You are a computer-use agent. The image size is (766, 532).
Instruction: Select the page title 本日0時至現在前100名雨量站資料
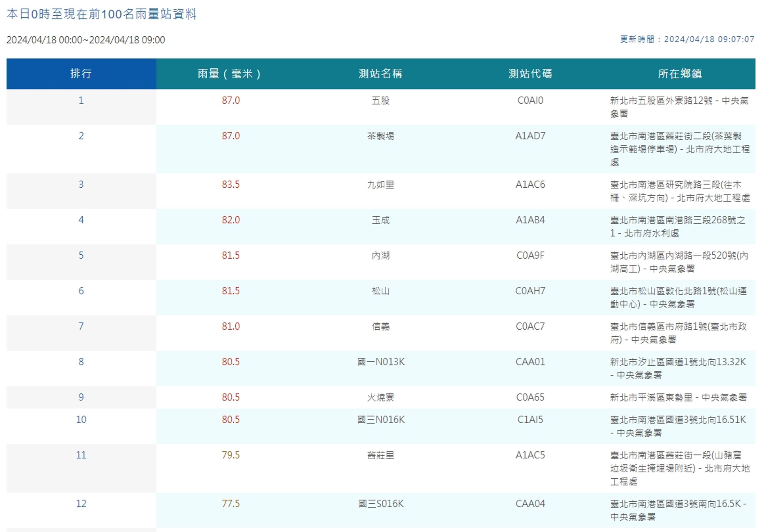102,14
